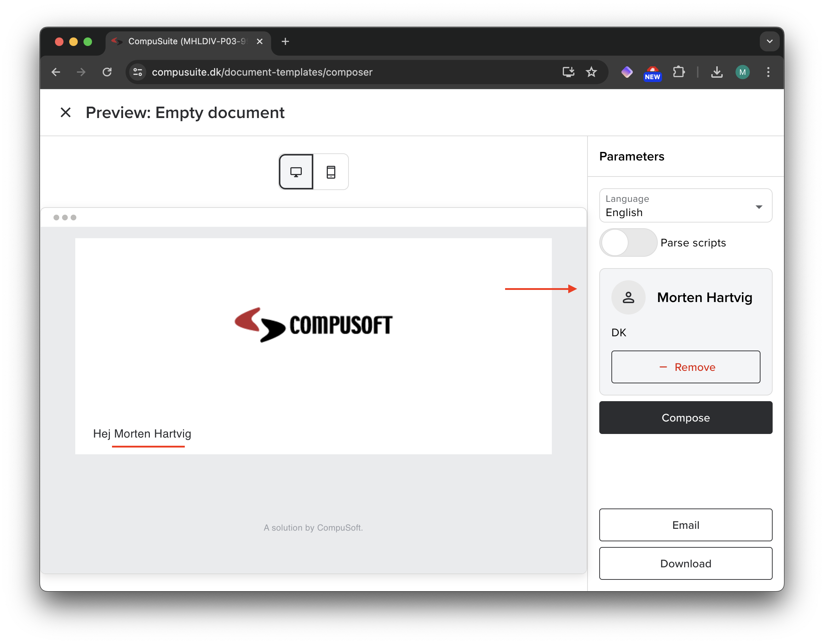Image resolution: width=824 pixels, height=644 pixels.
Task: Expand the tab search chevron
Action: tap(770, 41)
